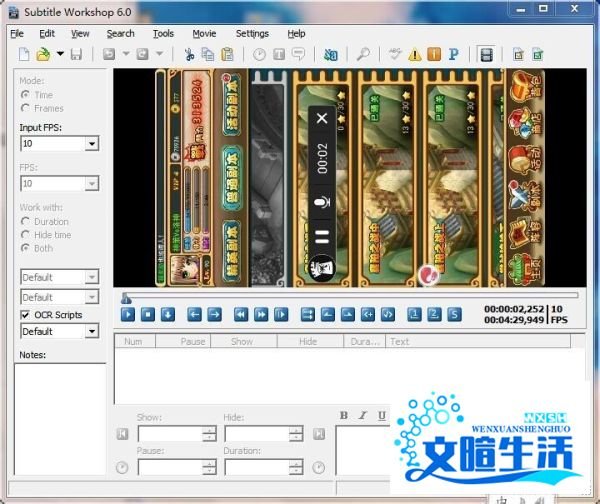Click the orange information icon
The image size is (600, 504).
point(434,54)
